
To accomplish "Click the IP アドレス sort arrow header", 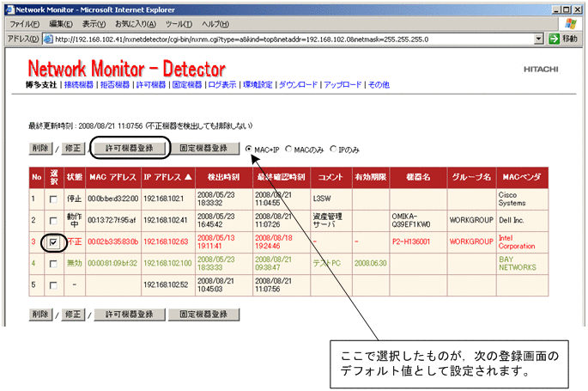I will pyautogui.click(x=188, y=177).
